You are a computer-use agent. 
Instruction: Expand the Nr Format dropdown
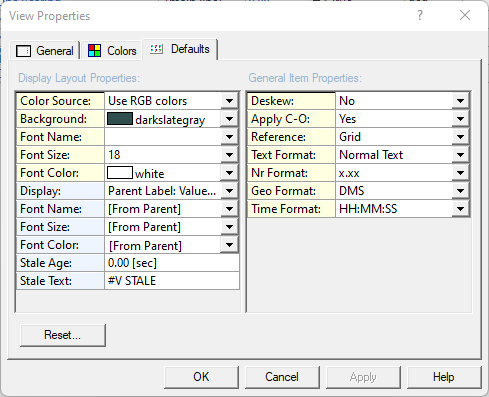[460, 173]
